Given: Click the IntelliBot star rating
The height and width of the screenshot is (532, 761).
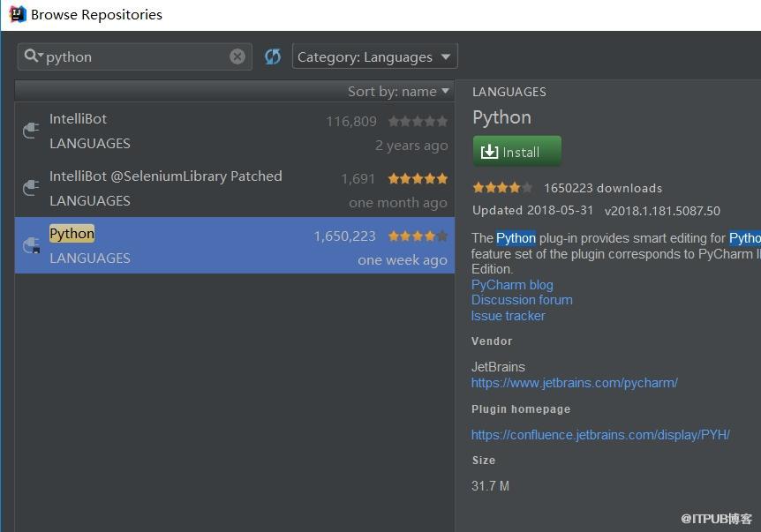Looking at the screenshot, I should [418, 121].
